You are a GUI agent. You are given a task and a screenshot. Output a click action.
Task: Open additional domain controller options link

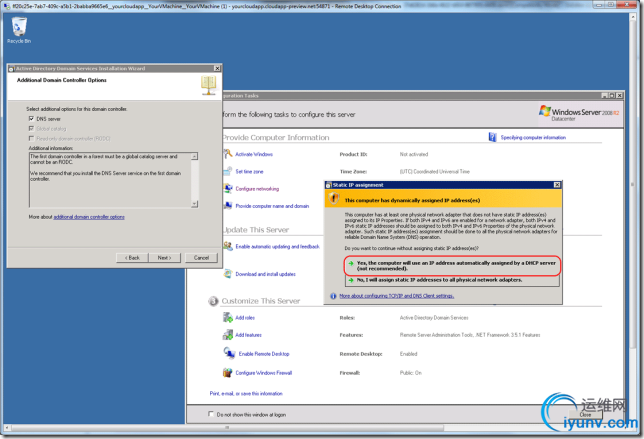tap(89, 217)
